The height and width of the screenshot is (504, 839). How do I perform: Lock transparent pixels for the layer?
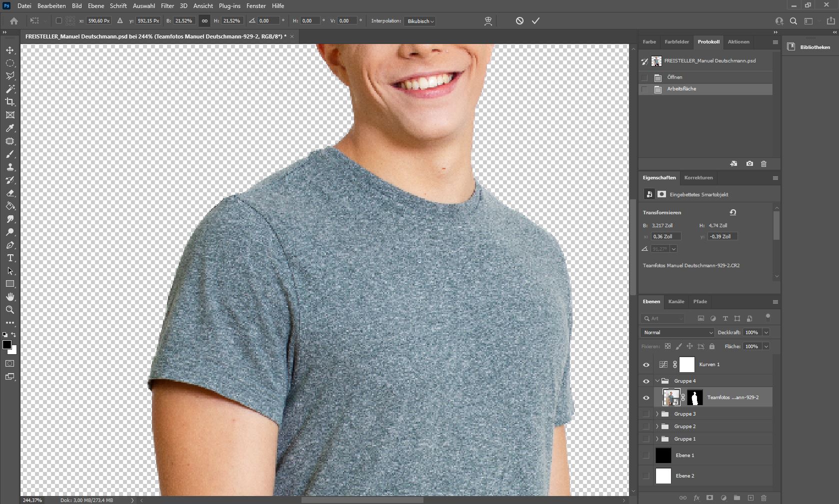point(667,346)
